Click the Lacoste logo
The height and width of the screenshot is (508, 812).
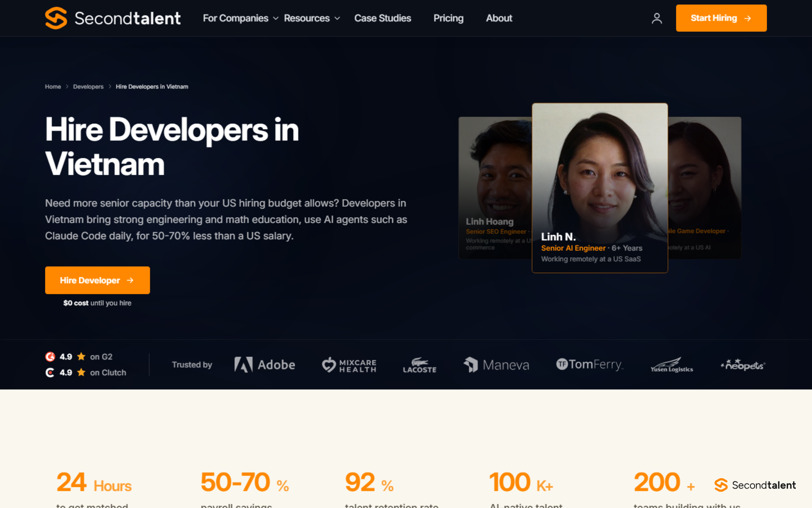420,365
